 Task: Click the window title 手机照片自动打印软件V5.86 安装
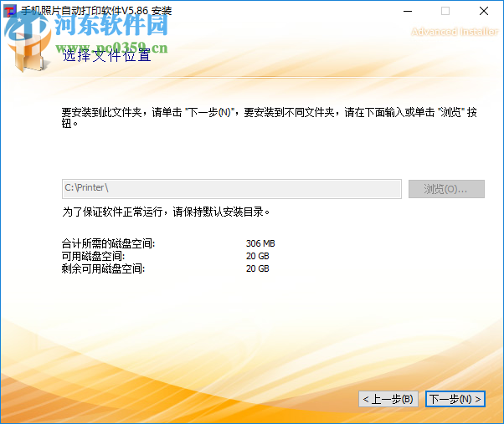[96, 11]
